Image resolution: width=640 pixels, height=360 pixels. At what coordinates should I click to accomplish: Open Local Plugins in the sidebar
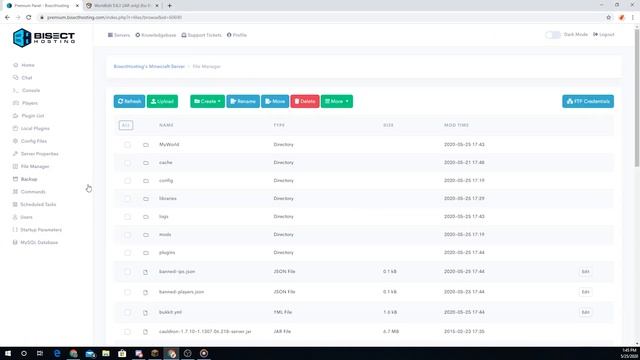31,129
